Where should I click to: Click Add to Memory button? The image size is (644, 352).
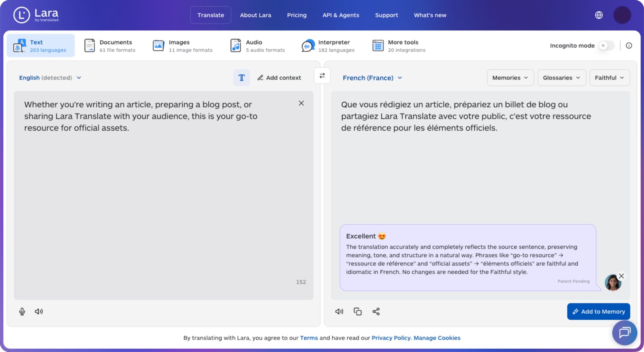(x=598, y=311)
